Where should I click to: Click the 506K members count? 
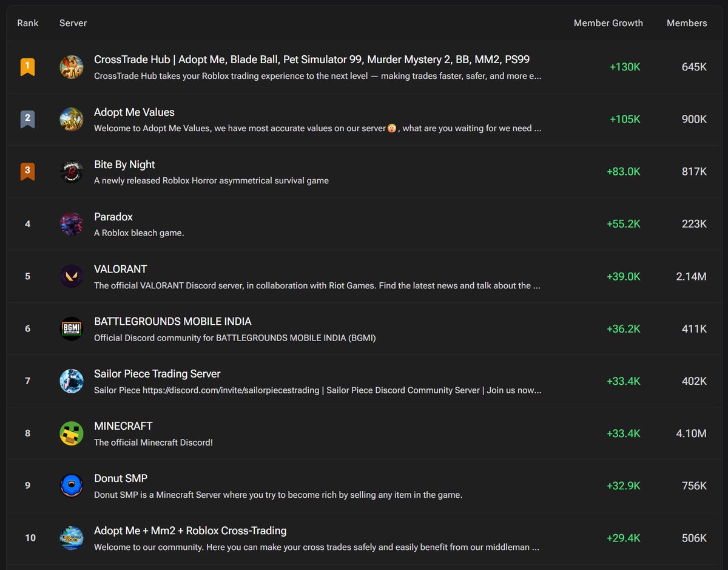[x=694, y=538]
